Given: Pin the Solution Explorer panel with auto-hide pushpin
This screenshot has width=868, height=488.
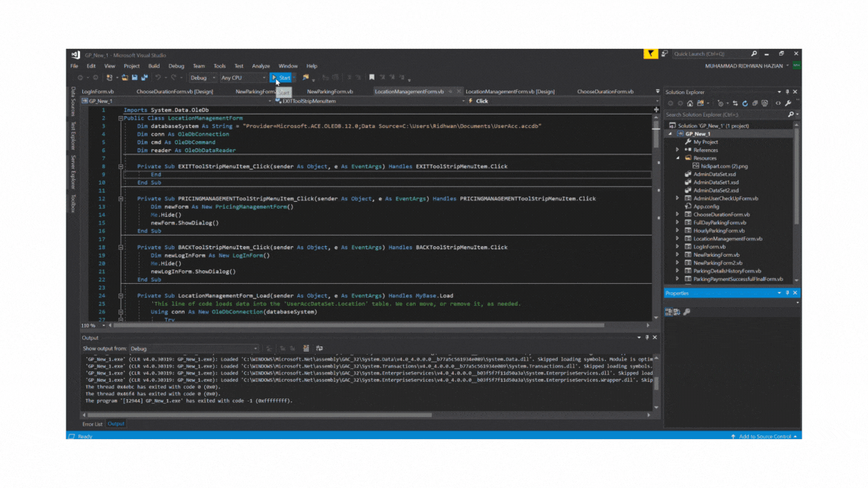Looking at the screenshot, I should point(787,92).
